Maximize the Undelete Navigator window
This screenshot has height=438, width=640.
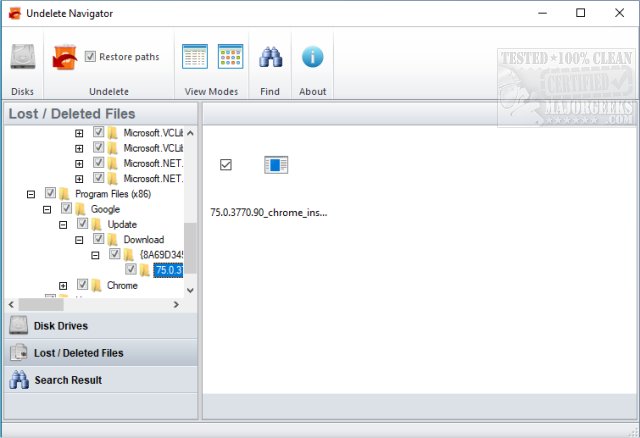coord(580,13)
